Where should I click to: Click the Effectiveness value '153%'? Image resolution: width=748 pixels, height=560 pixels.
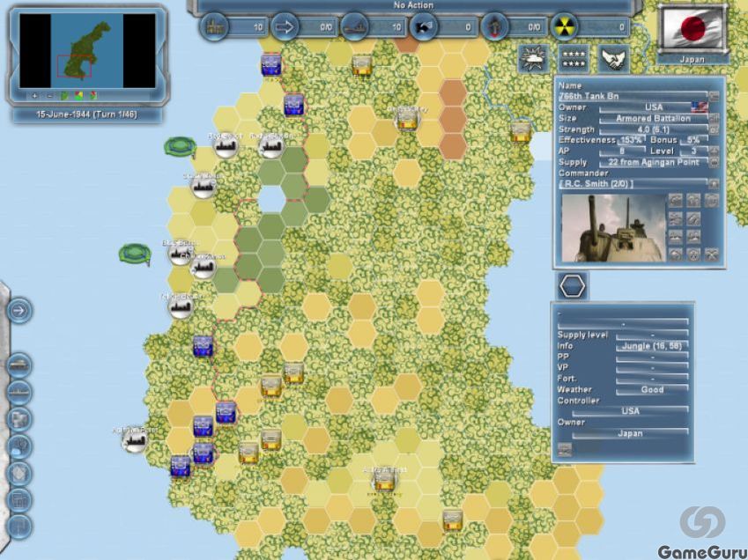[x=630, y=141]
